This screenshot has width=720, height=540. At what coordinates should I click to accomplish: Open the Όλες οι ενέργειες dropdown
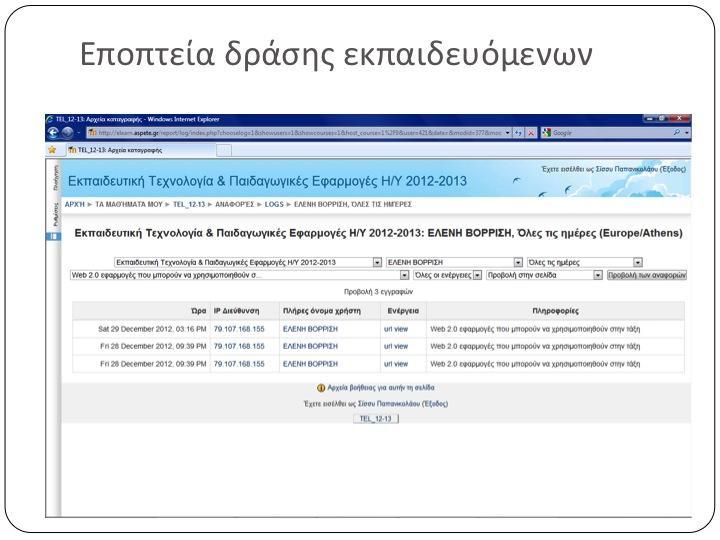pos(448,275)
